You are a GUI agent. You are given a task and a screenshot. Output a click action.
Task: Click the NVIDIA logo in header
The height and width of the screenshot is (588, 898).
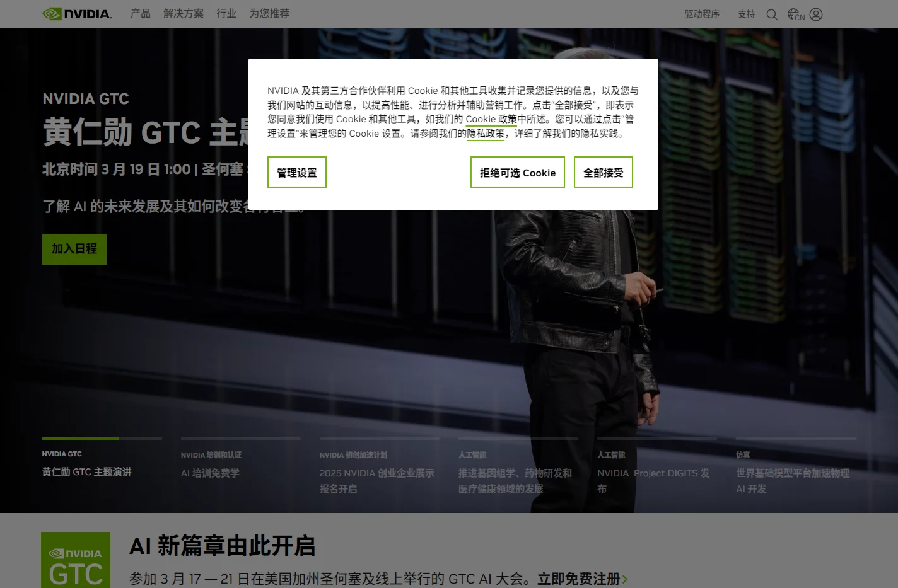[77, 14]
